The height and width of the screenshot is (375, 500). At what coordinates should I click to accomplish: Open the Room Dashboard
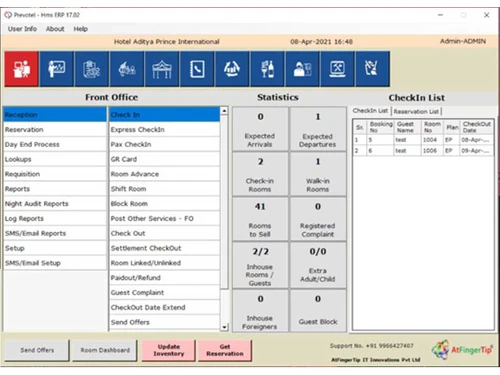pyautogui.click(x=105, y=350)
